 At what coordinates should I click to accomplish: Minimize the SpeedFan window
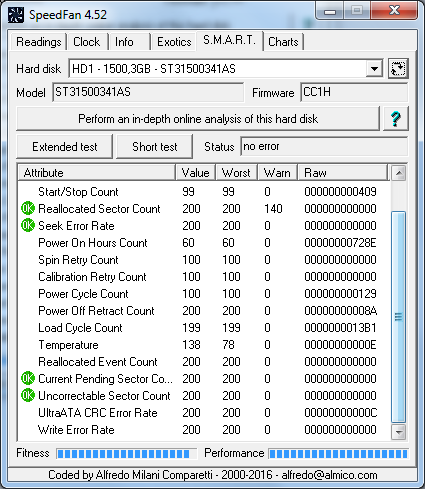(330, 11)
